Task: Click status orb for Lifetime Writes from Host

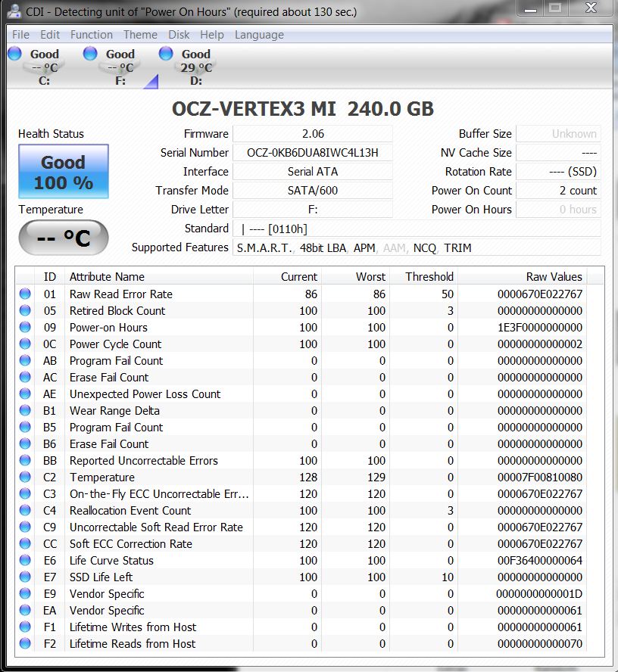Action: click(26, 627)
